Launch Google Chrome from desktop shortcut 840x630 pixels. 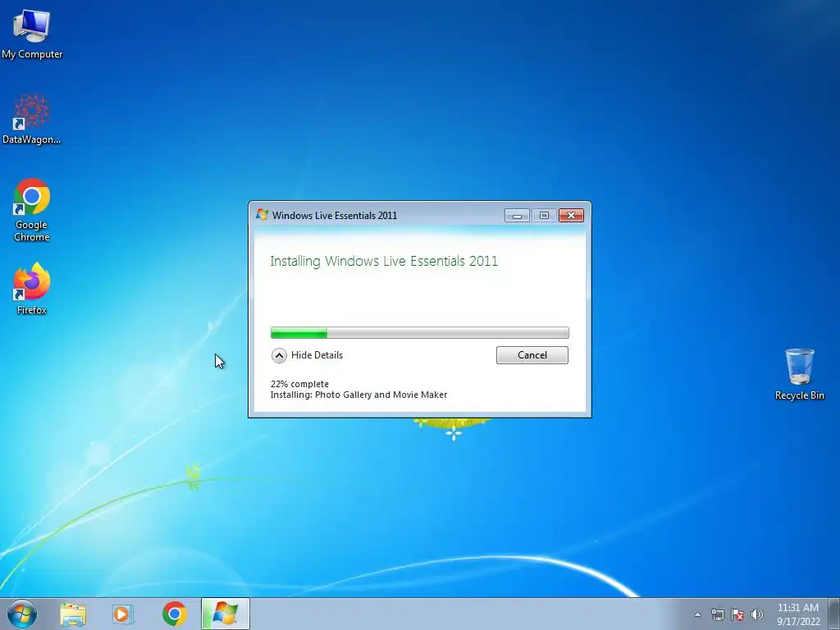pyautogui.click(x=32, y=209)
